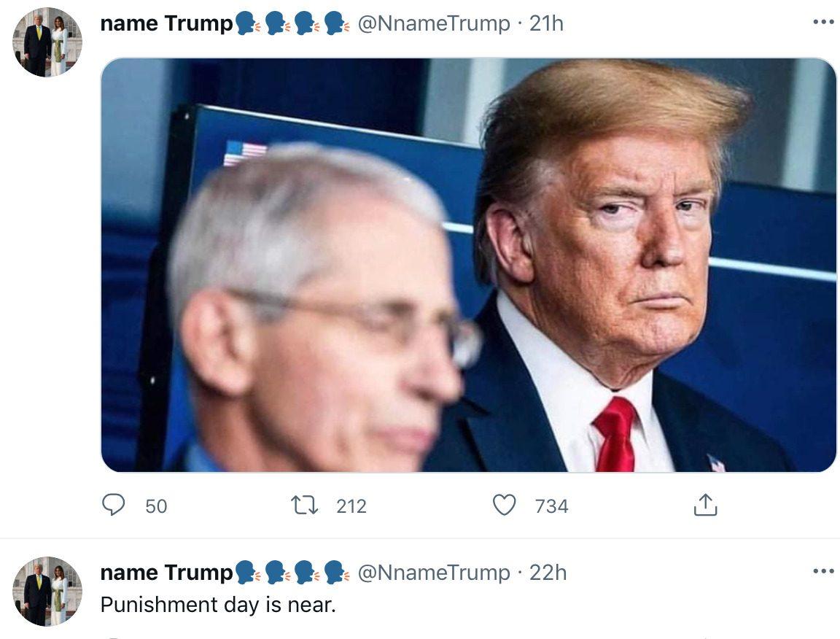Open three-dot menu on the 21h tweet
The height and width of the screenshot is (639, 840).
point(823,23)
